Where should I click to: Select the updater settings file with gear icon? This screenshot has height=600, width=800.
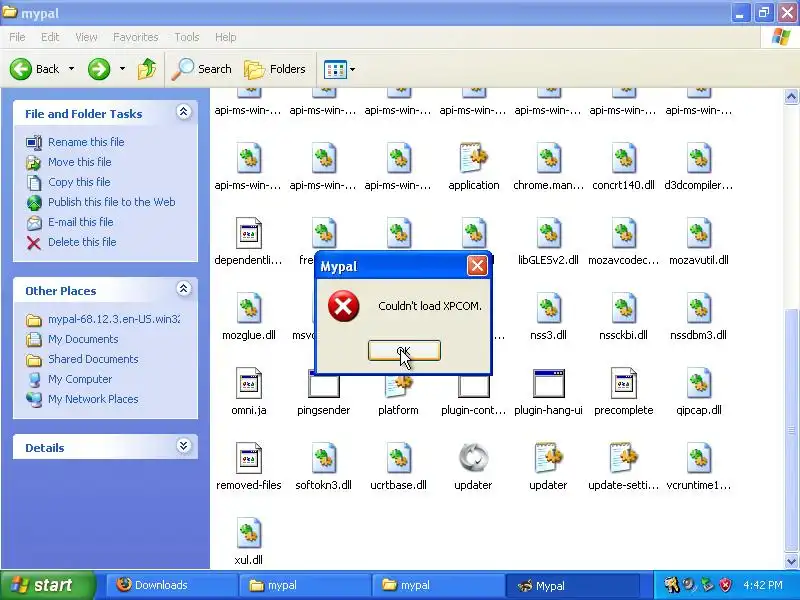(548, 458)
